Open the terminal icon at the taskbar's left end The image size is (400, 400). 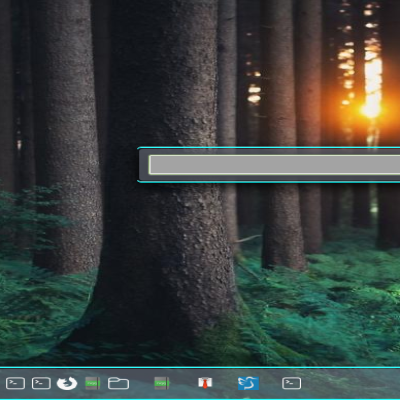pyautogui.click(x=15, y=383)
